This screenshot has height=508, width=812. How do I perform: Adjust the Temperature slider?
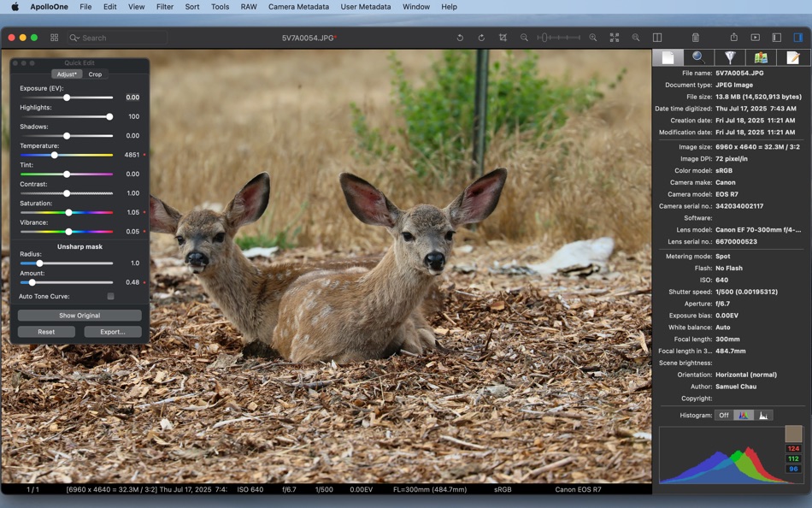pyautogui.click(x=54, y=155)
